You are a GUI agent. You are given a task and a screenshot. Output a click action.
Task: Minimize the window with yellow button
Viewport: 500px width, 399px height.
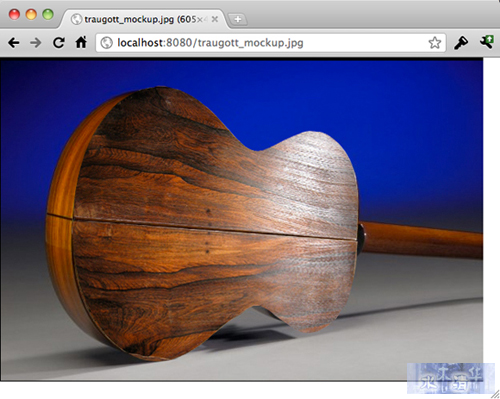(31, 14)
